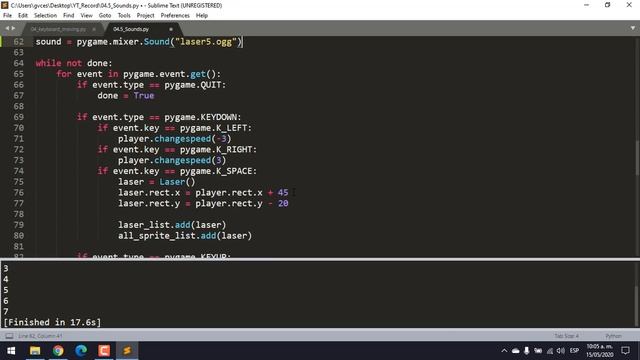Open the network Wi-Fi tray icon

tap(550, 351)
